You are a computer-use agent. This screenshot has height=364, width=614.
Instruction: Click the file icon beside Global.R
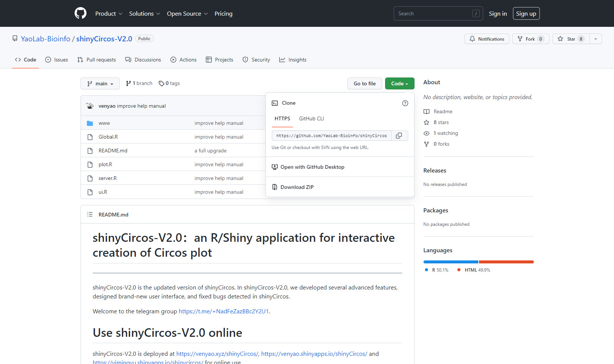90,137
